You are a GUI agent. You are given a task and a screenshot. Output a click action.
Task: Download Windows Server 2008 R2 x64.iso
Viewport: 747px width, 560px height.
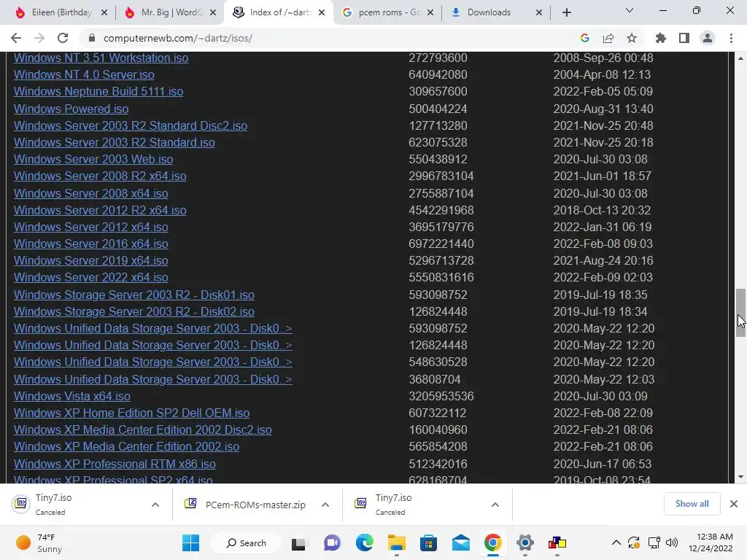(x=100, y=176)
